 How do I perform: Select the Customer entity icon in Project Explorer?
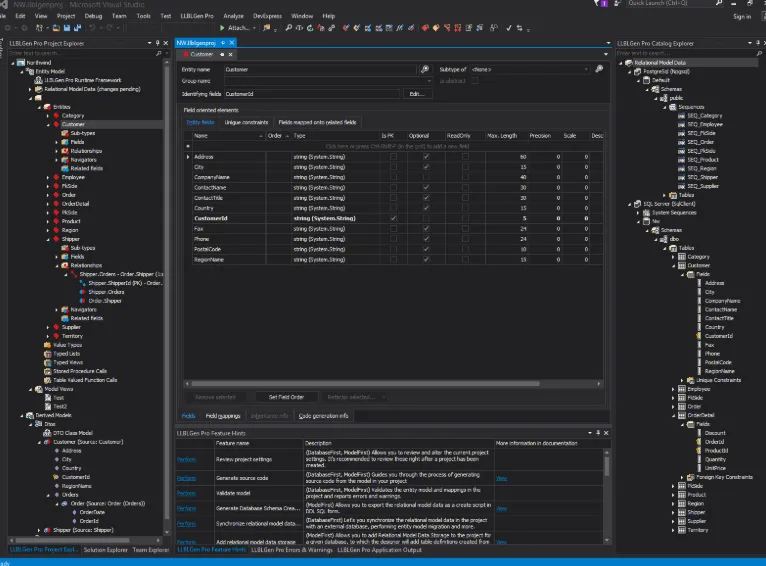click(x=56, y=125)
